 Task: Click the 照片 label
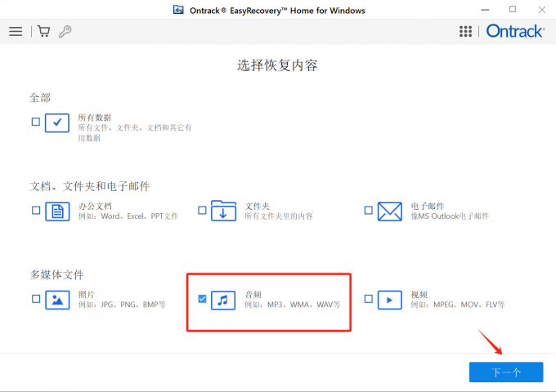[x=87, y=294]
